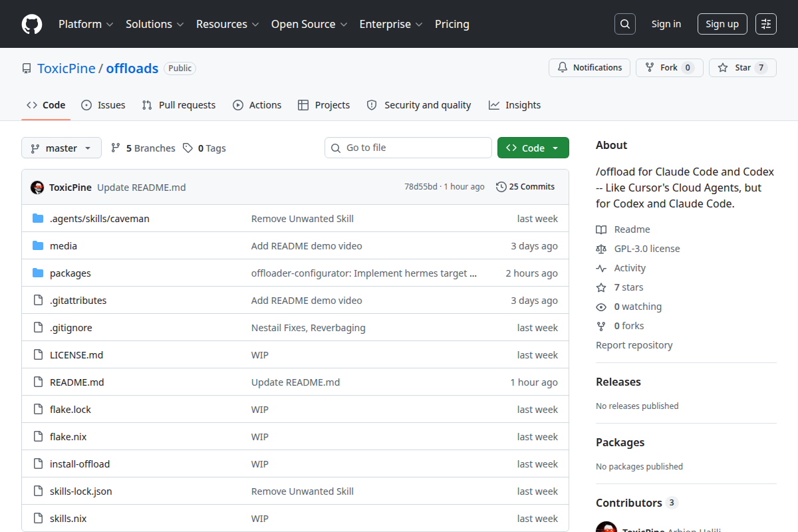Click the Notifications bell button

pyautogui.click(x=589, y=68)
